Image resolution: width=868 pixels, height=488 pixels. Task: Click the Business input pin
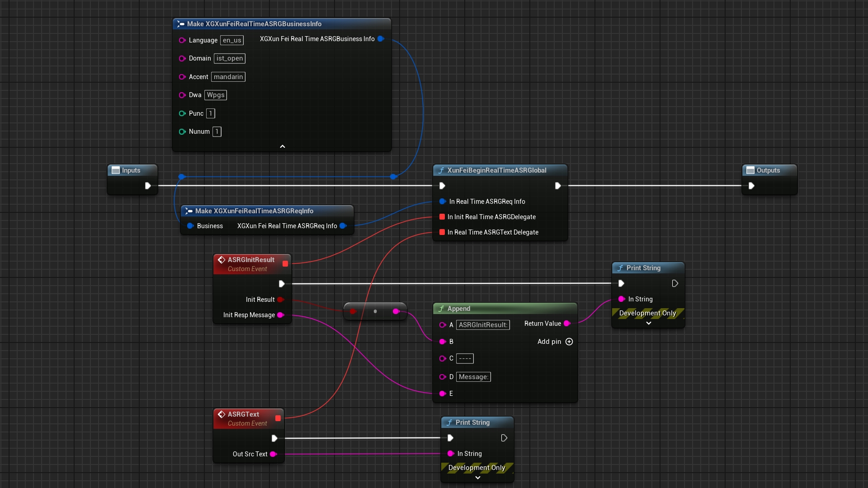point(190,226)
